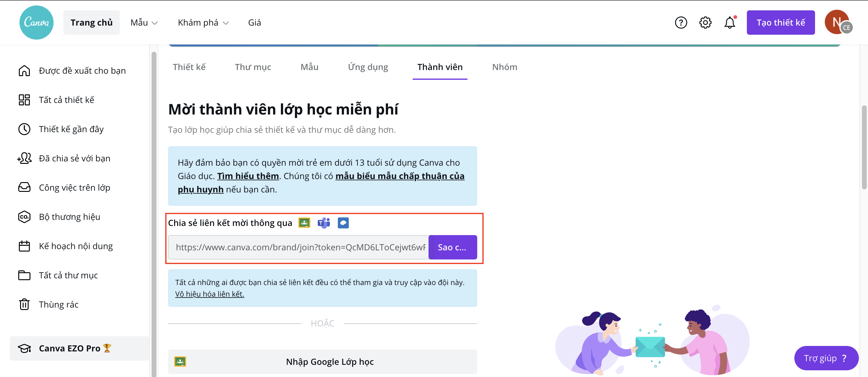Open the Giá pricing page
The image size is (868, 377).
click(x=254, y=23)
